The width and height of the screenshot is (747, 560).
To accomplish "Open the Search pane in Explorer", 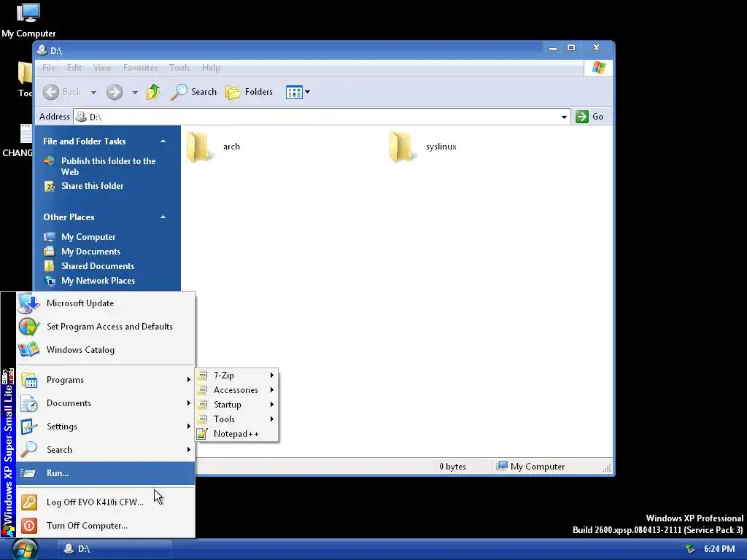I will point(194,92).
